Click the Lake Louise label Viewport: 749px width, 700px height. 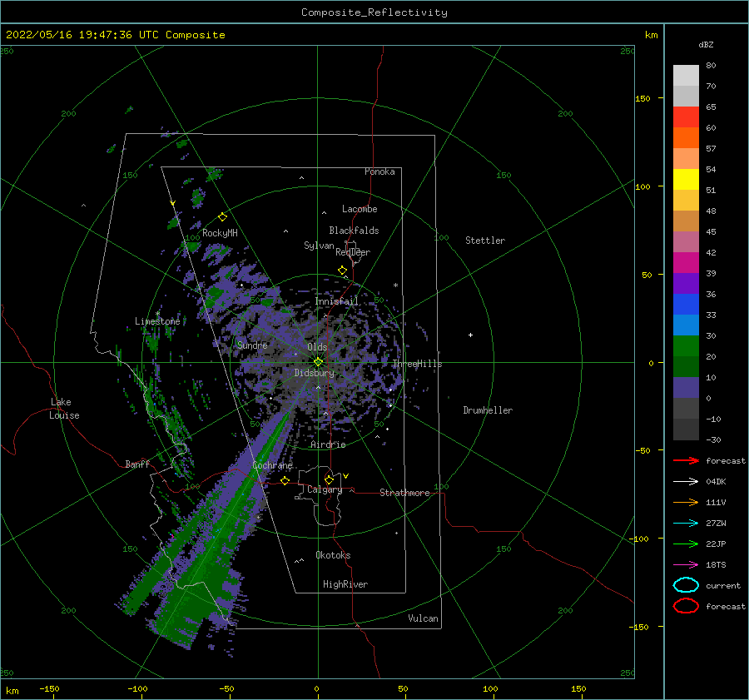64,409
